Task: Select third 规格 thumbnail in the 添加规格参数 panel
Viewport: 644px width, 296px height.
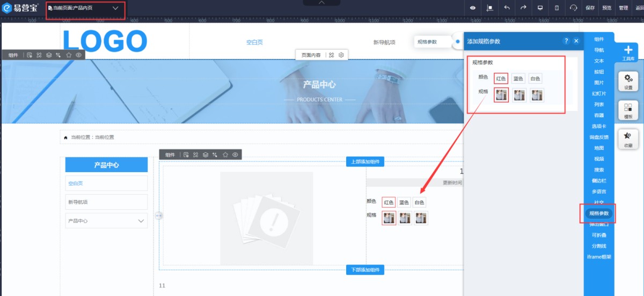Action: (537, 95)
